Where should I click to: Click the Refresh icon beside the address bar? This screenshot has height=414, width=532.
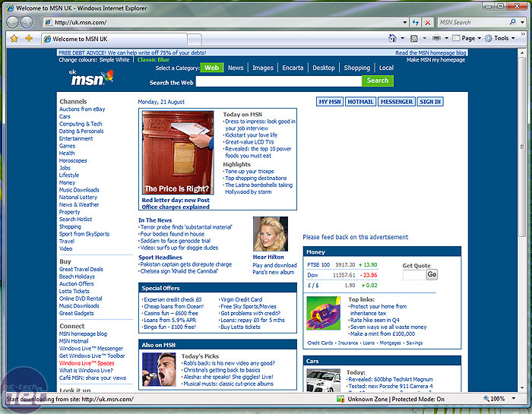tap(416, 22)
